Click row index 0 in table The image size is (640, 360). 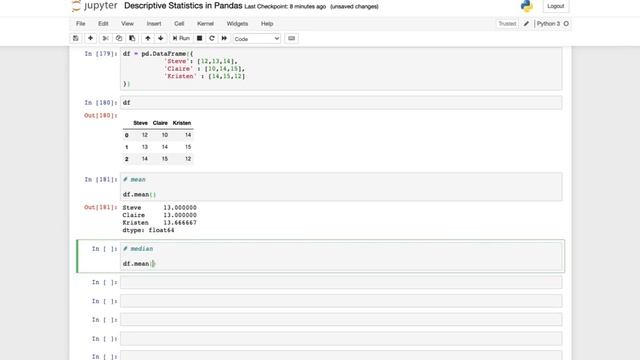(x=127, y=135)
